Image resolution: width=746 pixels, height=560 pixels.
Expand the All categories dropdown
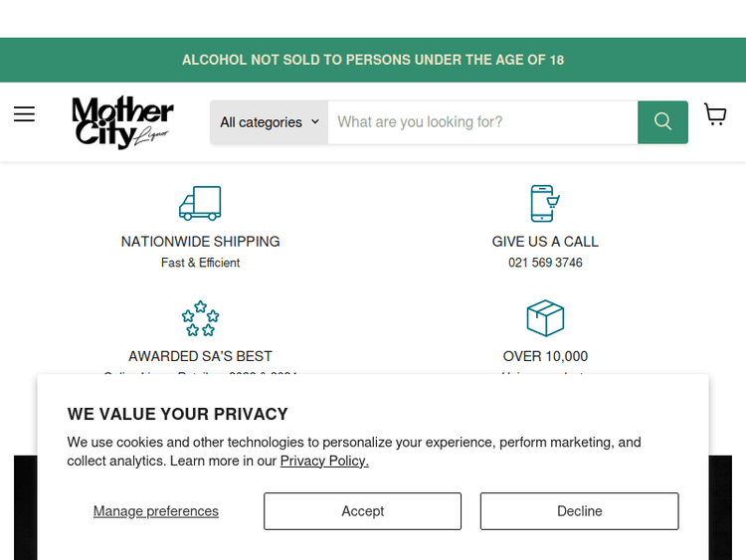point(269,122)
